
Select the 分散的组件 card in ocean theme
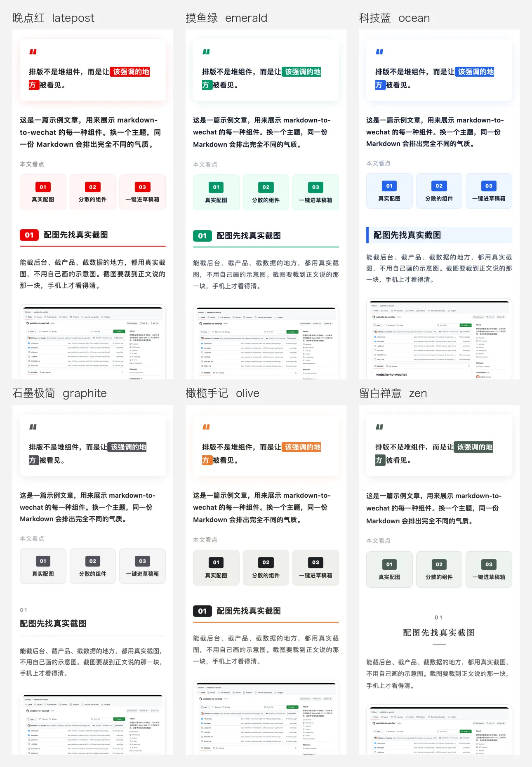point(439,191)
